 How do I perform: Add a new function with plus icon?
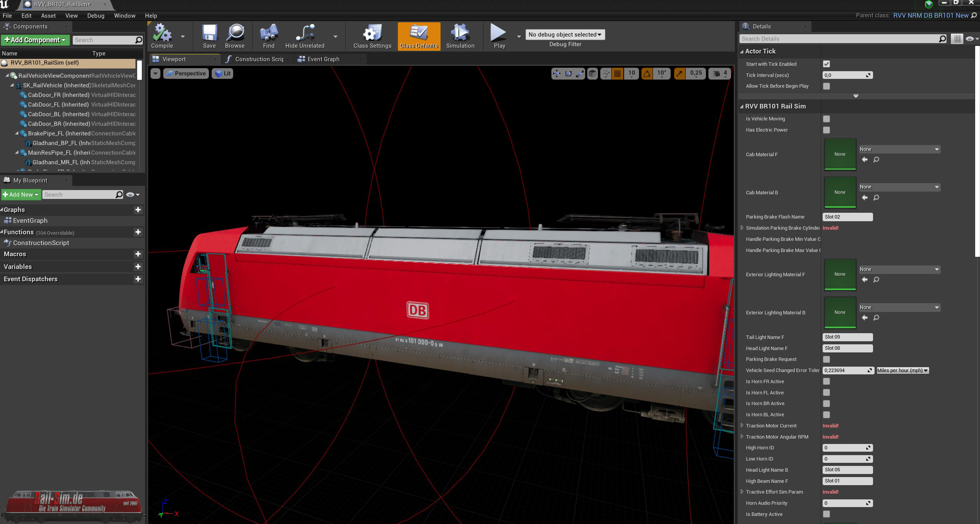(x=138, y=232)
